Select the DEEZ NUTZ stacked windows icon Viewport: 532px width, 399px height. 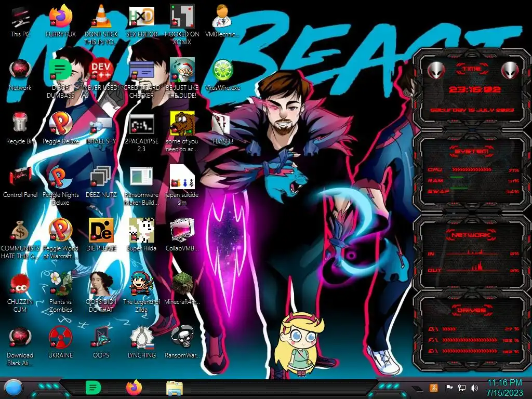101,181
